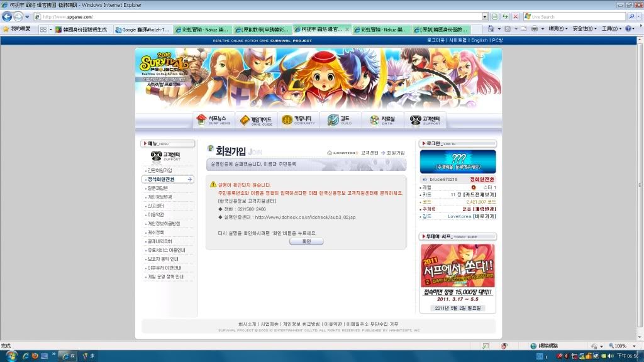Click the red 정회원전환 link beside bruce970218
Screen dimensions: 644x362
[x=482, y=179]
